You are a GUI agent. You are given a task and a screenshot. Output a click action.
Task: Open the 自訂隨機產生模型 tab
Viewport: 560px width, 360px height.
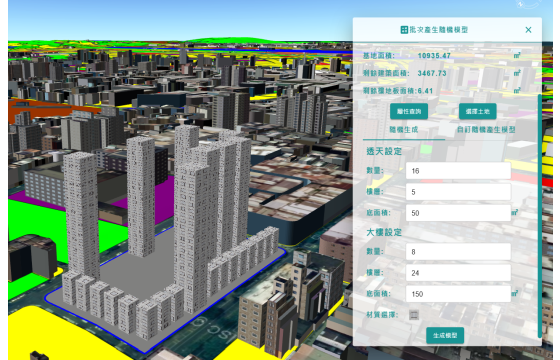[x=486, y=130]
